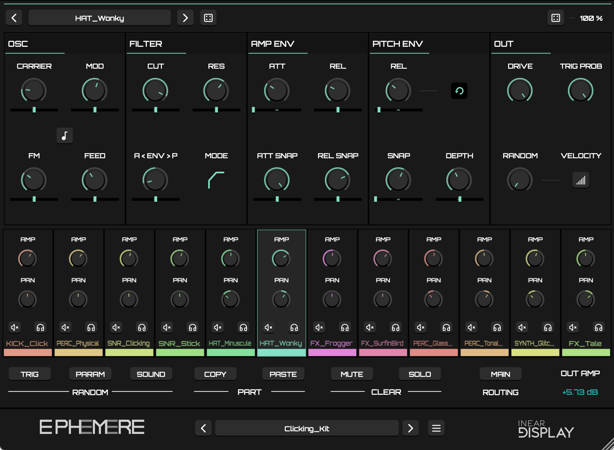Open the Clicking_Kit name selector
This screenshot has width=614, height=450.
306,428
